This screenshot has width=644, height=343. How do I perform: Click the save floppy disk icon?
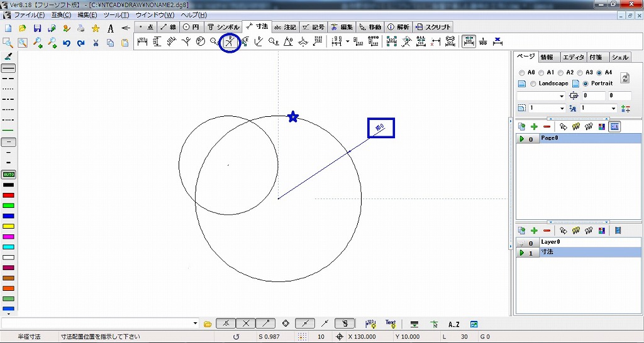point(38,28)
